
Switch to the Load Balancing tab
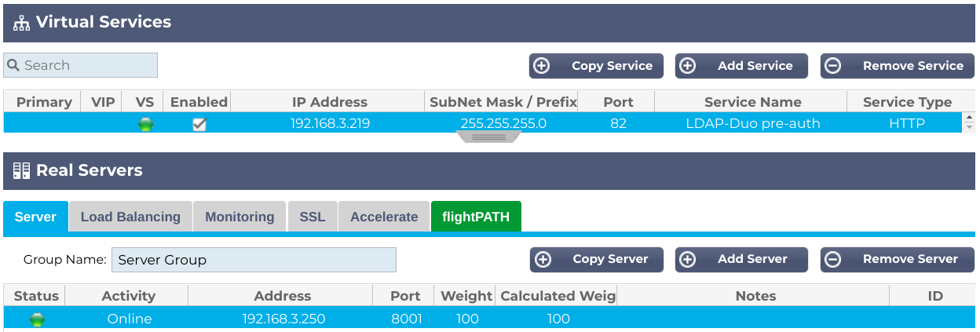(x=130, y=217)
